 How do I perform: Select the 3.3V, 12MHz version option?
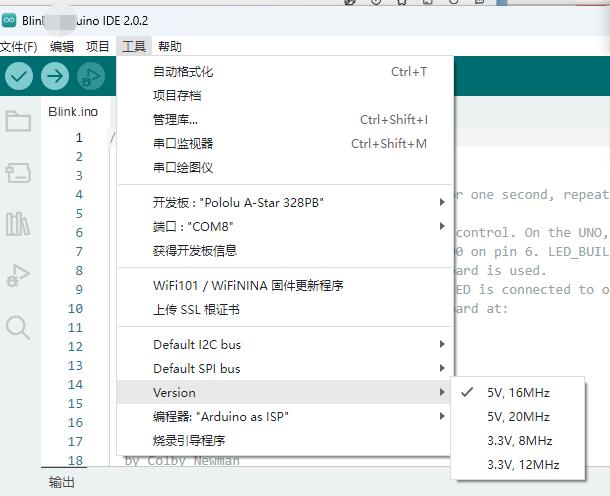pos(518,465)
